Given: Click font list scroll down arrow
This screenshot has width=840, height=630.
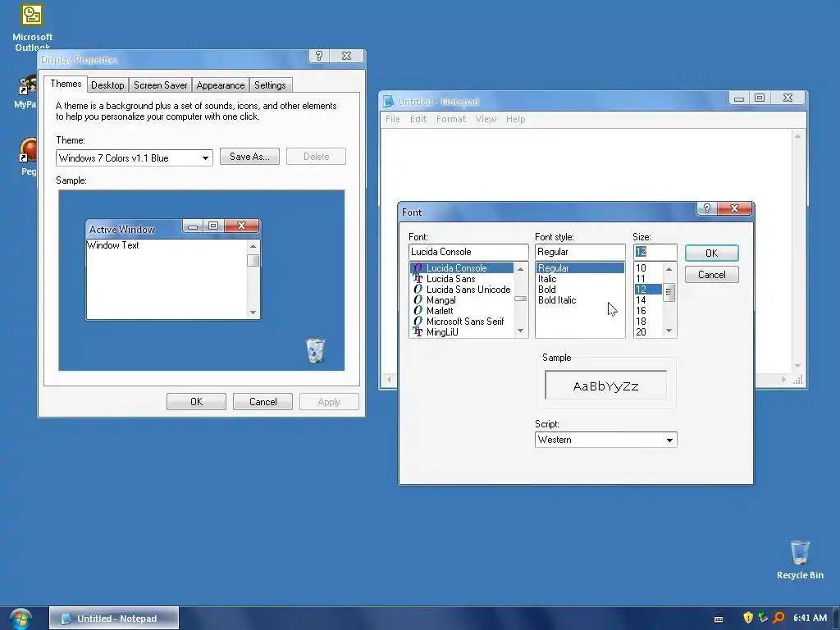Looking at the screenshot, I should coord(520,331).
